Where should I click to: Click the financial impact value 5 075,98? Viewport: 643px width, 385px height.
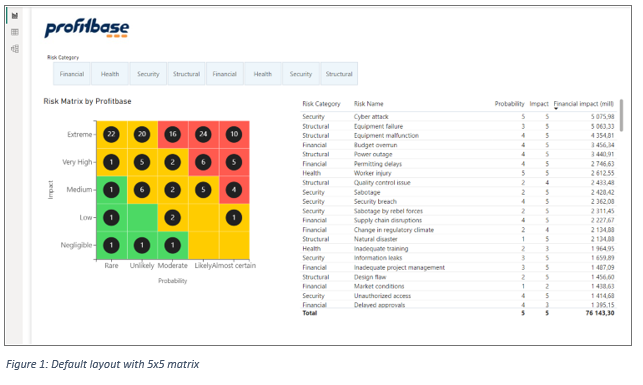602,117
